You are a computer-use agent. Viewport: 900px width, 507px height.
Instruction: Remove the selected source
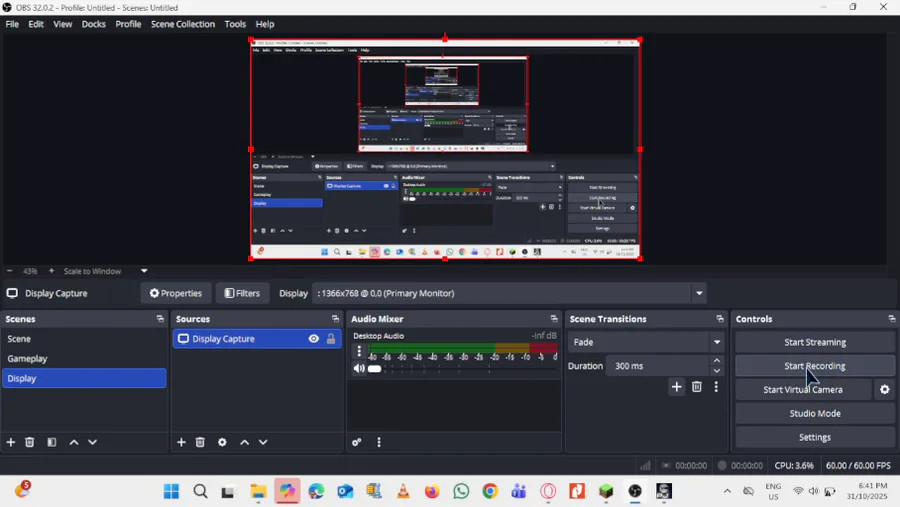[200, 442]
